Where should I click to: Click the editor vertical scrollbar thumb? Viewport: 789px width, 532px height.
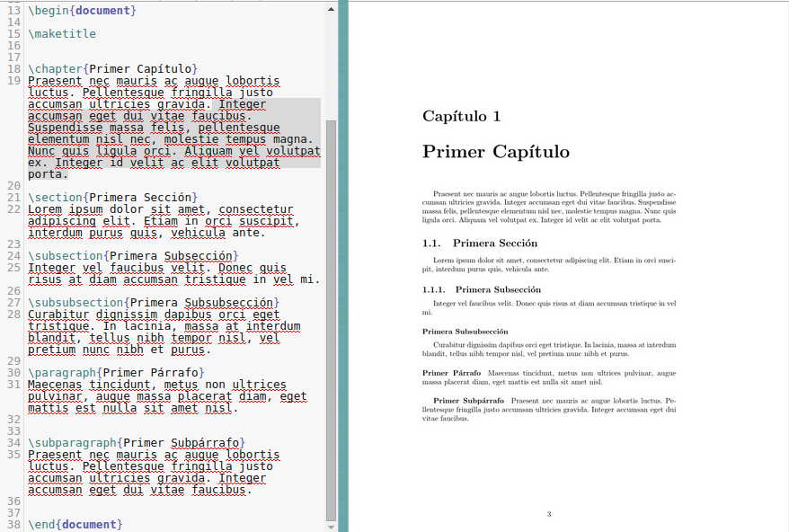(331, 321)
